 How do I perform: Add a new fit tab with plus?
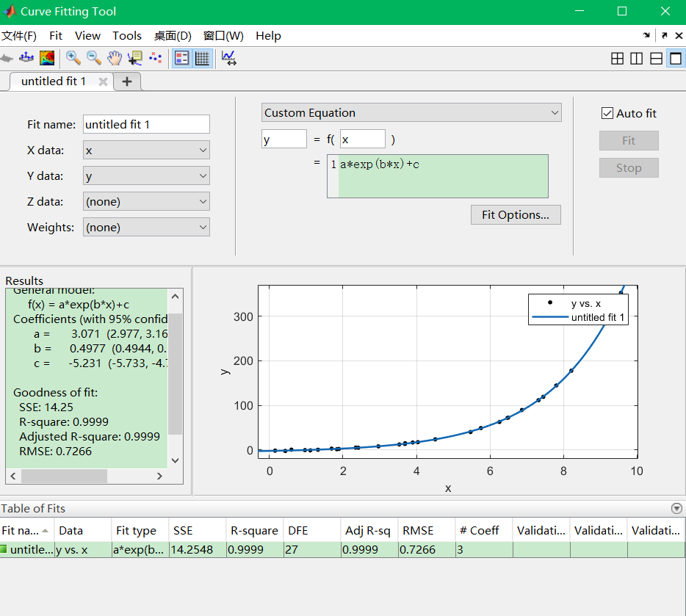point(127,81)
